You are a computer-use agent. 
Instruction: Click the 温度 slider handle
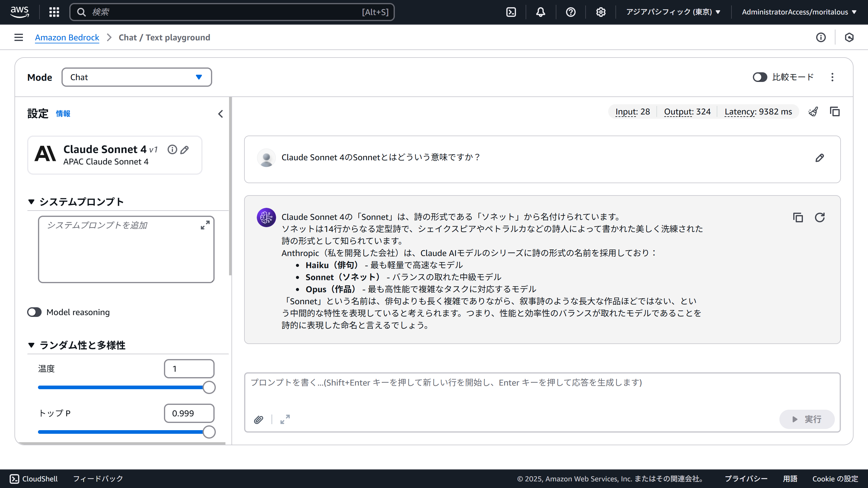click(209, 387)
